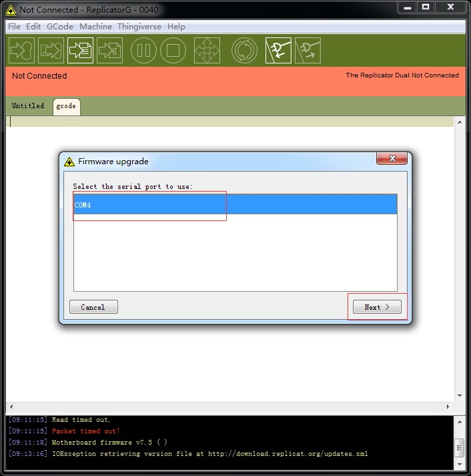Click the editor vertical scrollbar down arrow

point(460,395)
